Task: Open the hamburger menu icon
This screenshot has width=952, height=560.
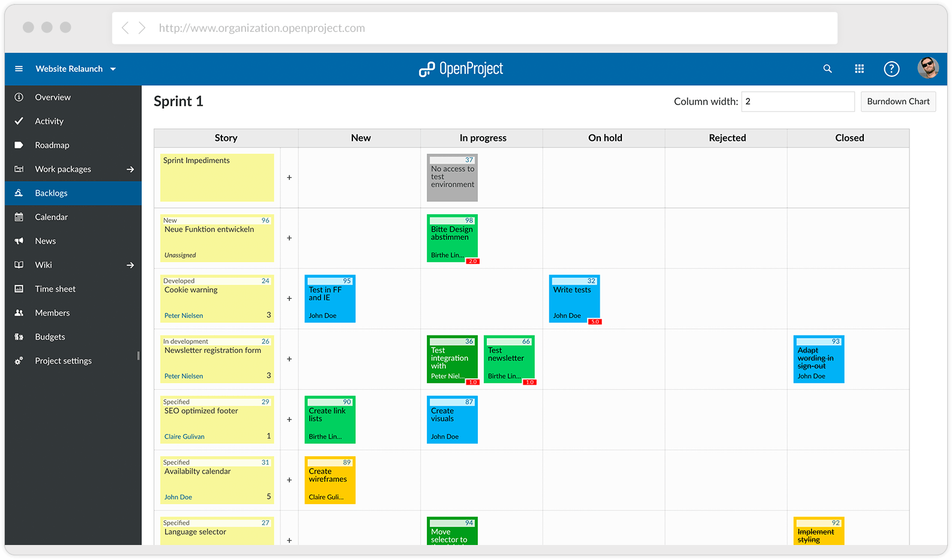Action: [x=19, y=69]
